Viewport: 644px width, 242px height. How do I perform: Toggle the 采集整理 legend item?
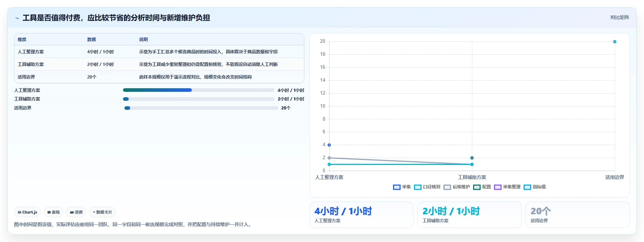tap(507, 187)
